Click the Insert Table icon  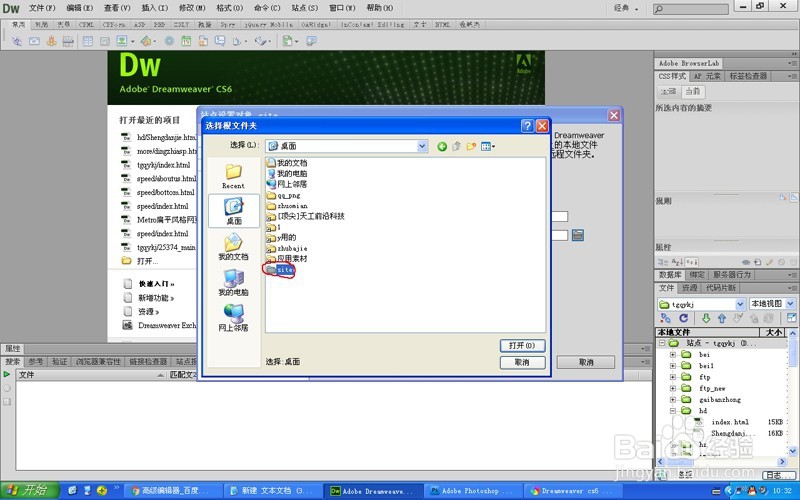click(88, 41)
